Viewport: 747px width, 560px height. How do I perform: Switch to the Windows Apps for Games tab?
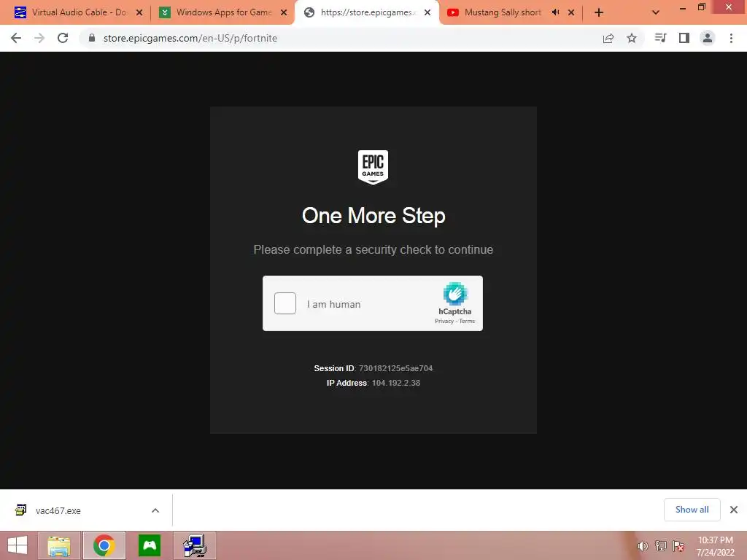click(224, 12)
